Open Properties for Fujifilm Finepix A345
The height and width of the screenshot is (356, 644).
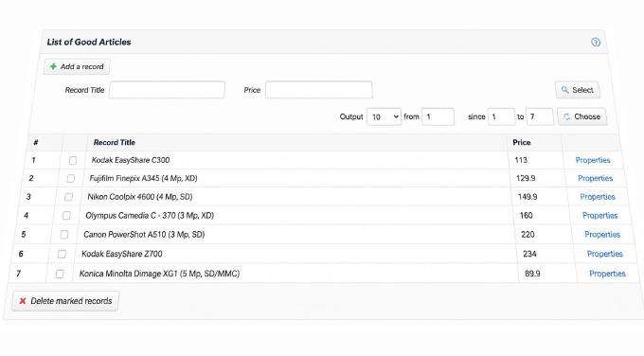595,178
